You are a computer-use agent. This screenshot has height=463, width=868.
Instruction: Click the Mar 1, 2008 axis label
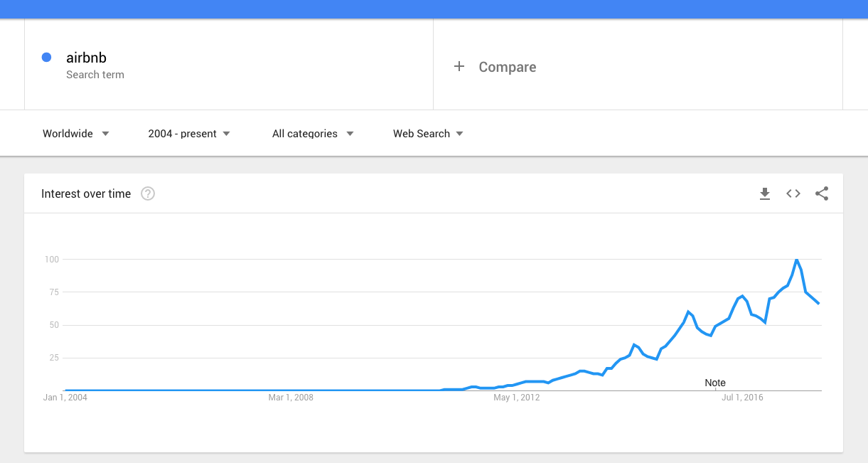click(291, 398)
